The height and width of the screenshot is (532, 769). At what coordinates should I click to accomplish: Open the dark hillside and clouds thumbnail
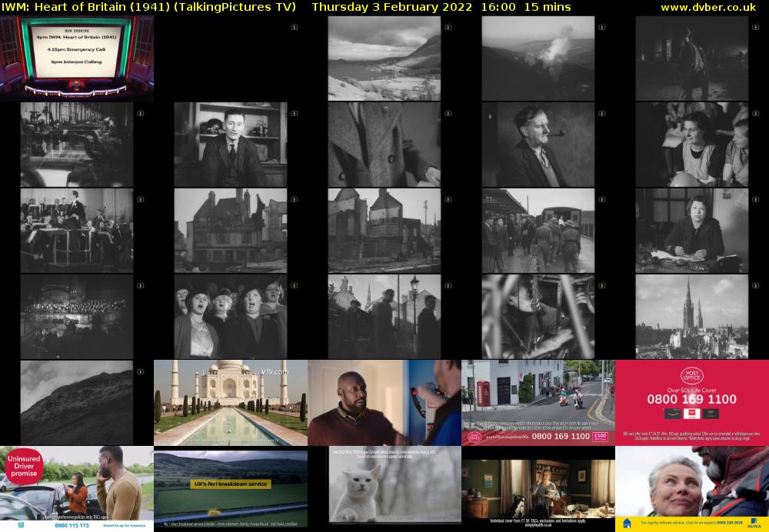(76, 403)
